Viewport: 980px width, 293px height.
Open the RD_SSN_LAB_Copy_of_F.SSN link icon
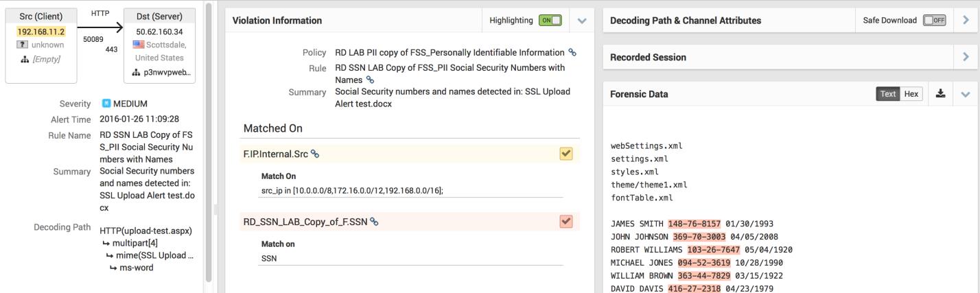tap(374, 222)
